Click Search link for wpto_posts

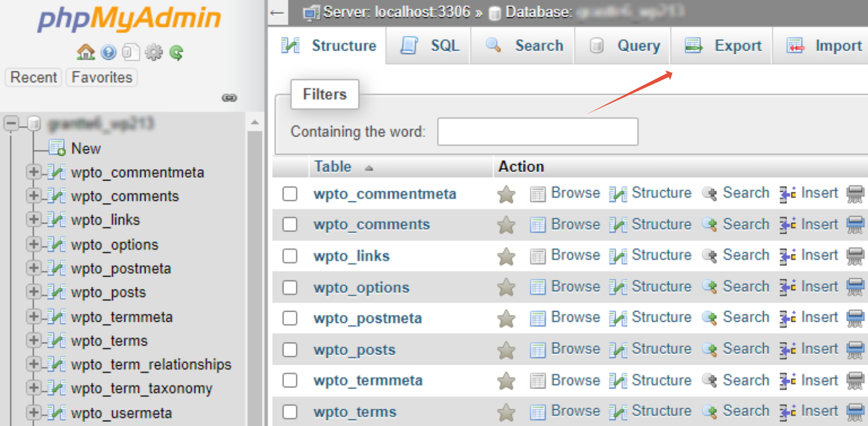[746, 349]
